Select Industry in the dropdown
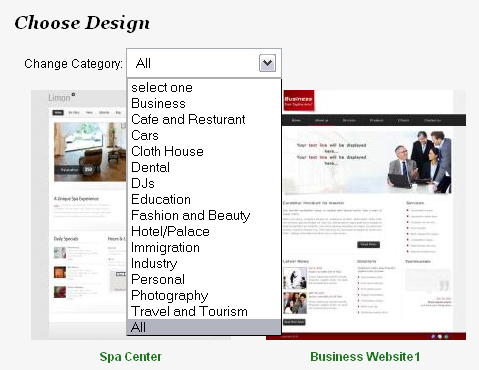The height and width of the screenshot is (370, 479). pos(204,264)
